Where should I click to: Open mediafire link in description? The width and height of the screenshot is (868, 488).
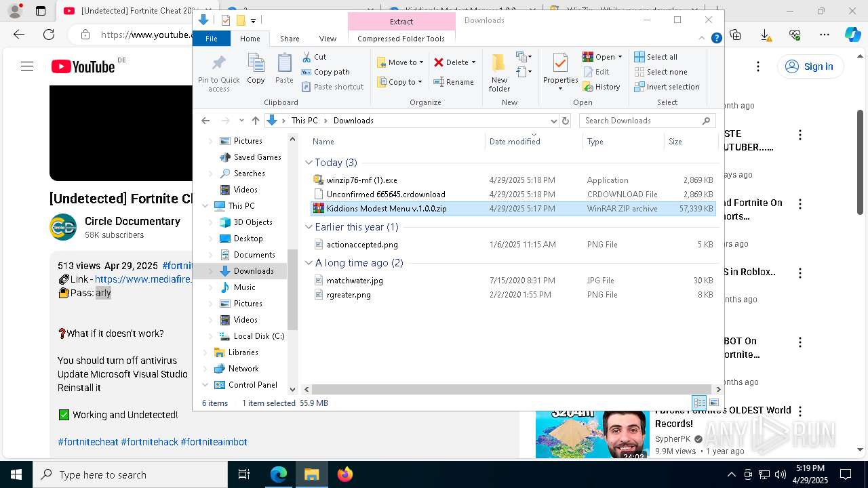pyautogui.click(x=143, y=279)
